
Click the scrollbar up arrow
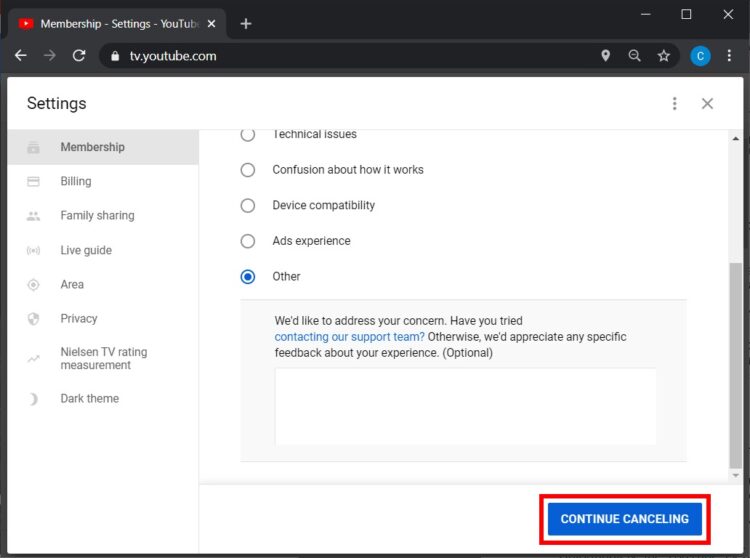click(x=736, y=139)
